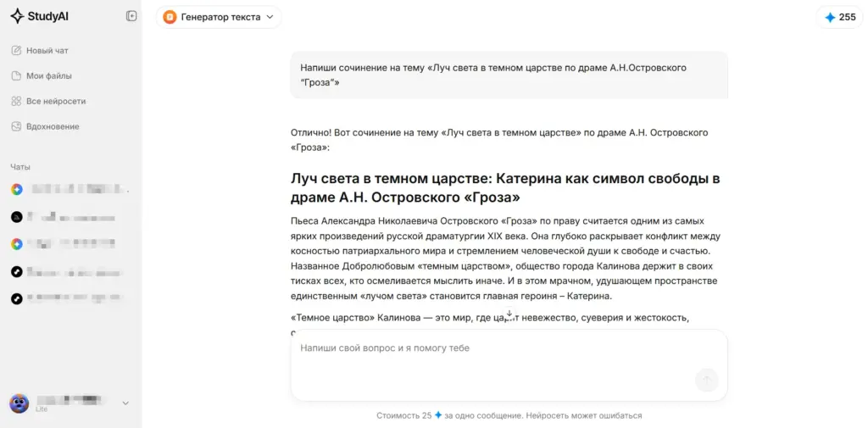
Task: Click the image icon beside Вдохновение
Action: [16, 126]
